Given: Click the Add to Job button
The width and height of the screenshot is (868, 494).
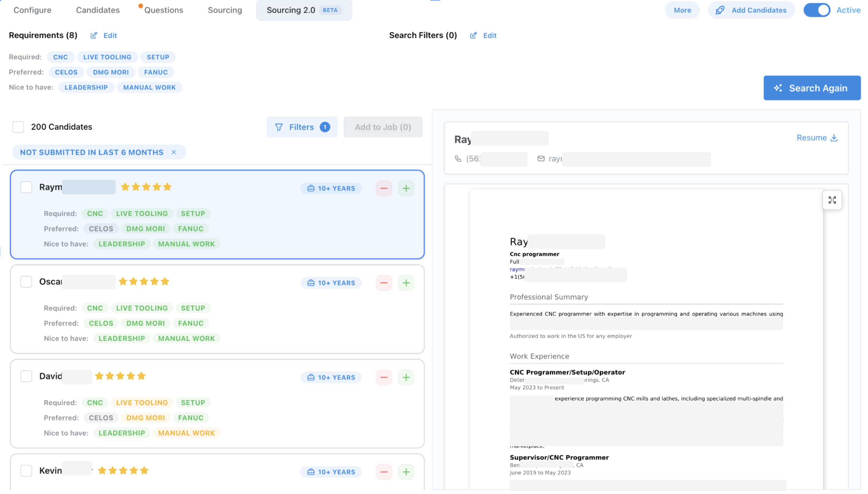Looking at the screenshot, I should click(x=383, y=127).
